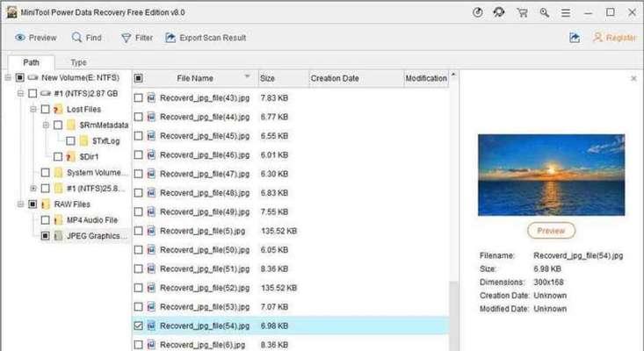
Task: Click the file list vertical scrollbar thumb
Action: pyautogui.click(x=453, y=316)
